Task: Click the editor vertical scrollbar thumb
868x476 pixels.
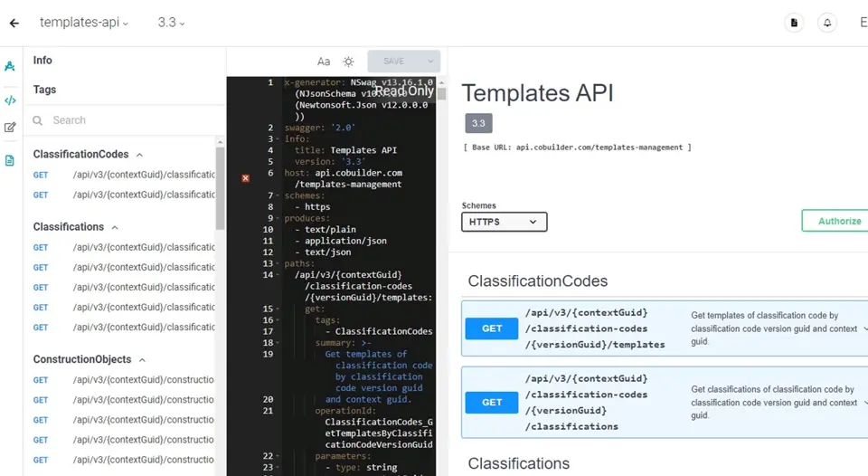Action: [x=441, y=93]
